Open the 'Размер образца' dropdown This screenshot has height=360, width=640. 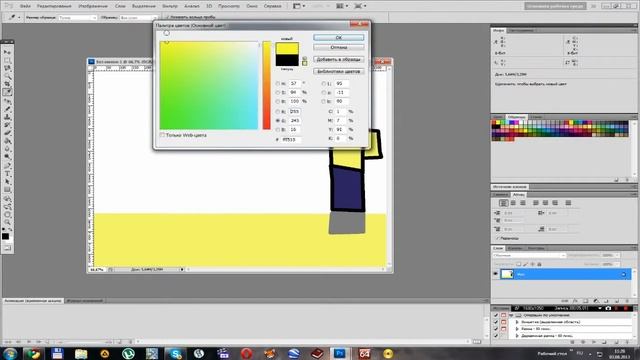coord(78,18)
